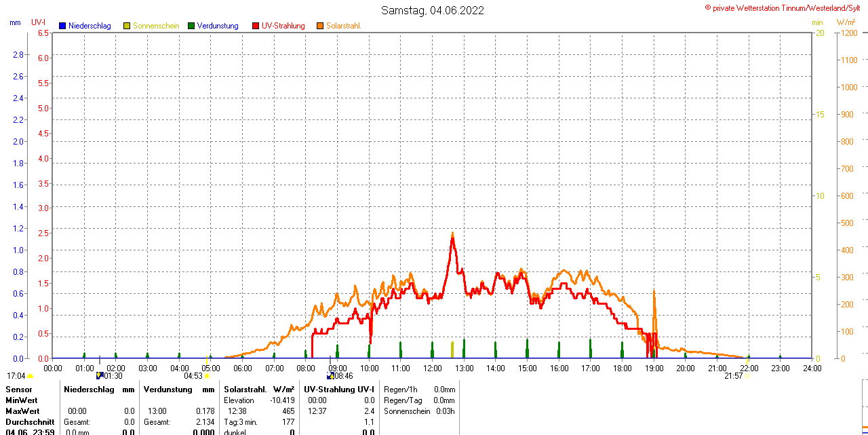Click the red UV-Strahlung legend square

(256, 26)
